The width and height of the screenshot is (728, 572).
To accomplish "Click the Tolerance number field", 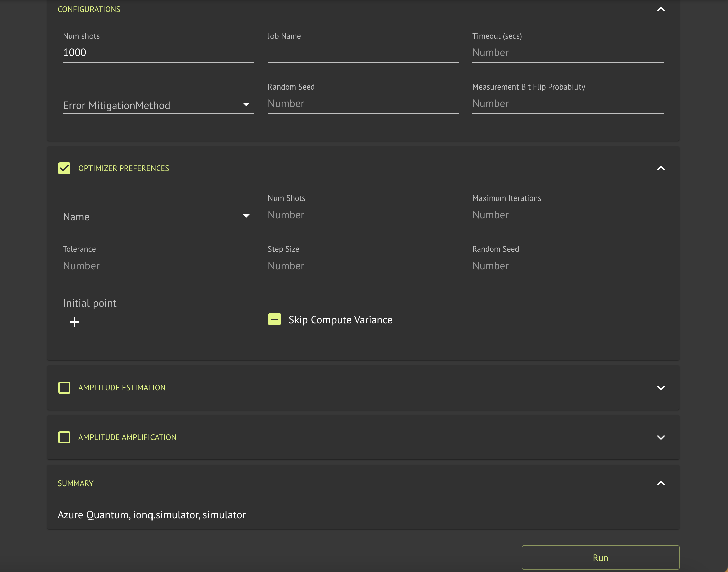I will click(159, 266).
